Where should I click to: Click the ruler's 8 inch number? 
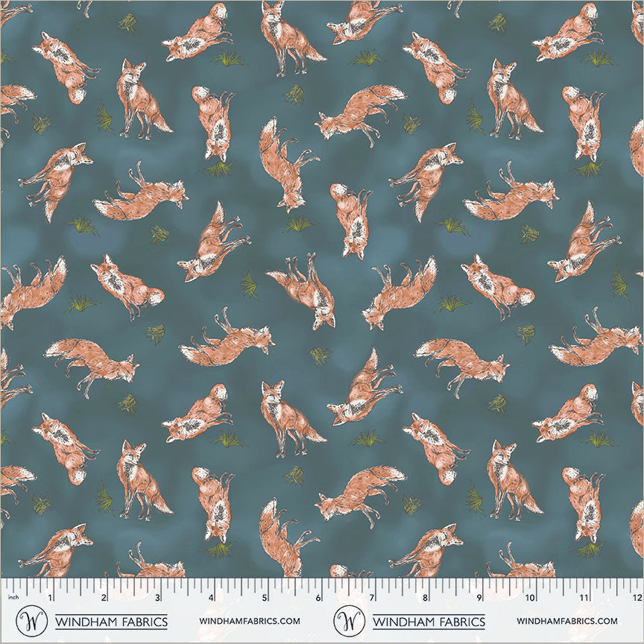425,598
